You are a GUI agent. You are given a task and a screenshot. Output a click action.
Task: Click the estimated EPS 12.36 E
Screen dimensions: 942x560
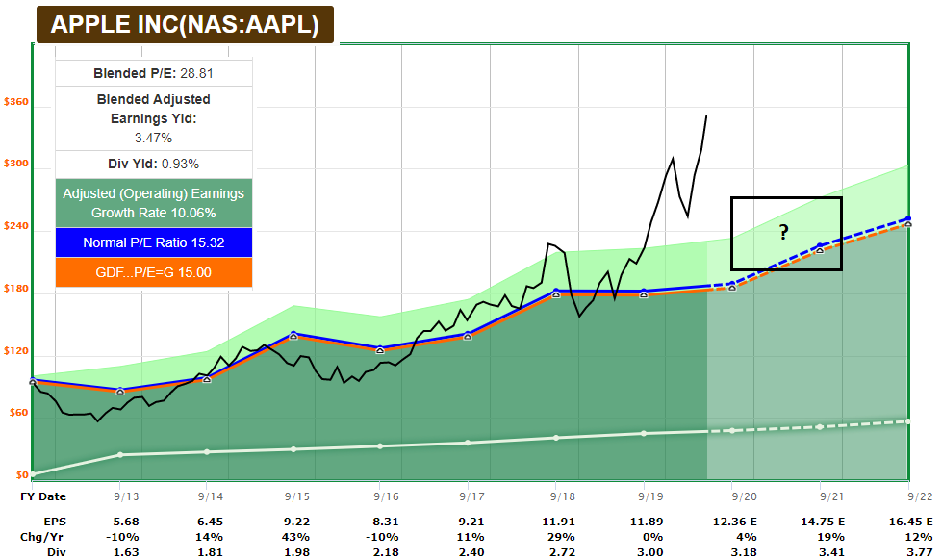(735, 522)
